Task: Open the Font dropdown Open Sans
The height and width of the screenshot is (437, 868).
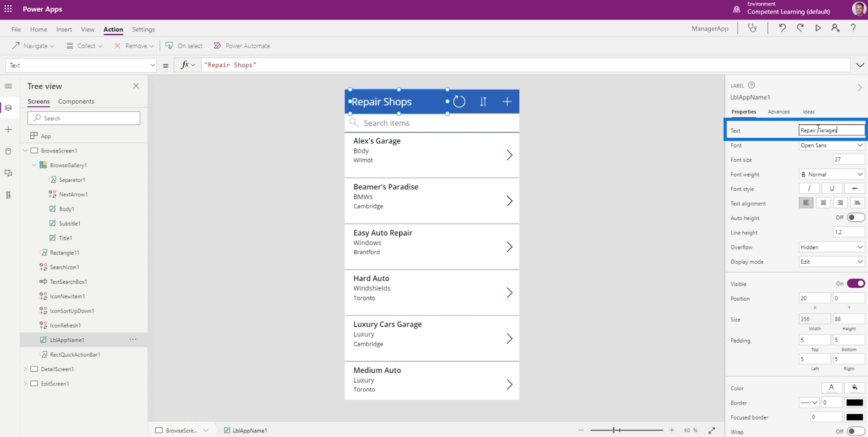Action: point(832,145)
